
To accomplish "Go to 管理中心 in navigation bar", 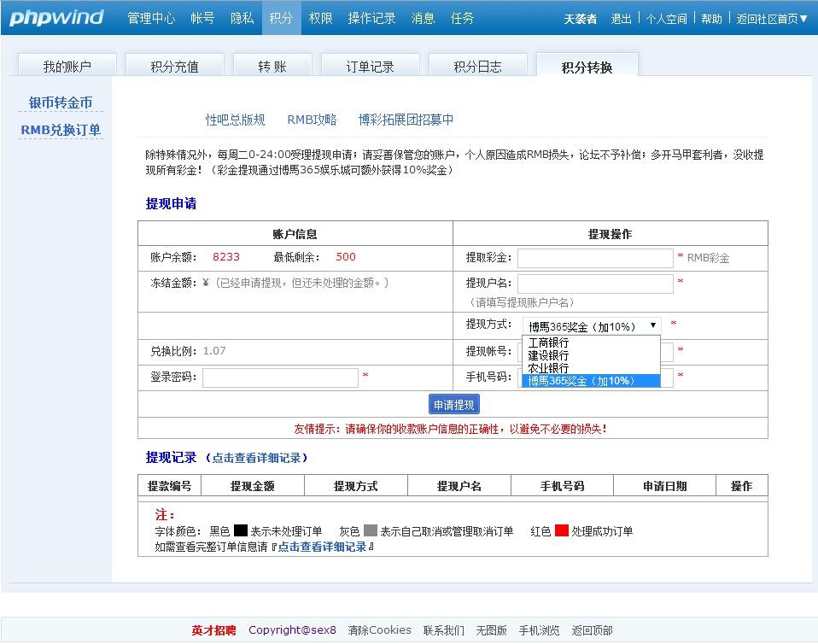I will 151,18.
